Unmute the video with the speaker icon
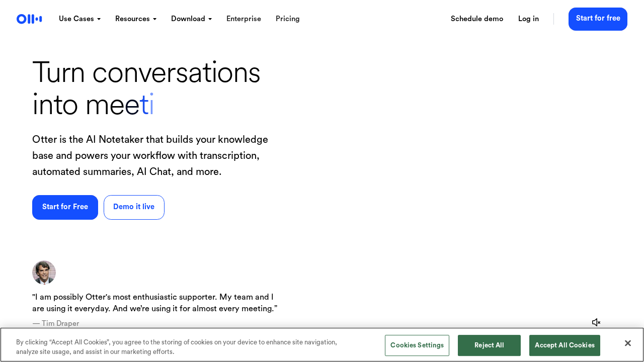 [x=596, y=322]
